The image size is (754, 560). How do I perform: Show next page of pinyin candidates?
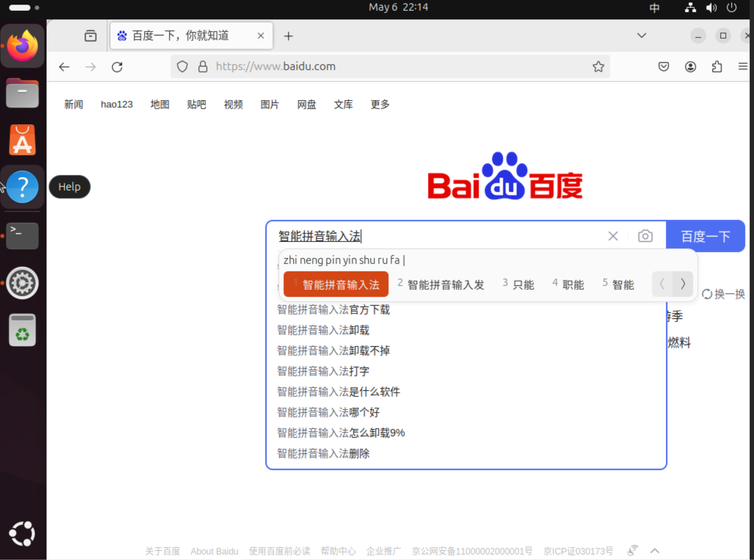(683, 284)
